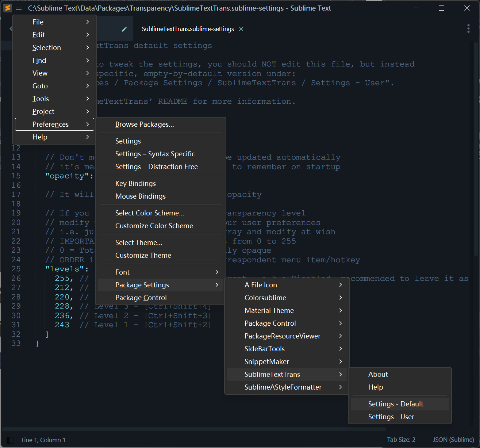Click the value 243 on line 31
This screenshot has width=480, height=448.
[x=62, y=325]
